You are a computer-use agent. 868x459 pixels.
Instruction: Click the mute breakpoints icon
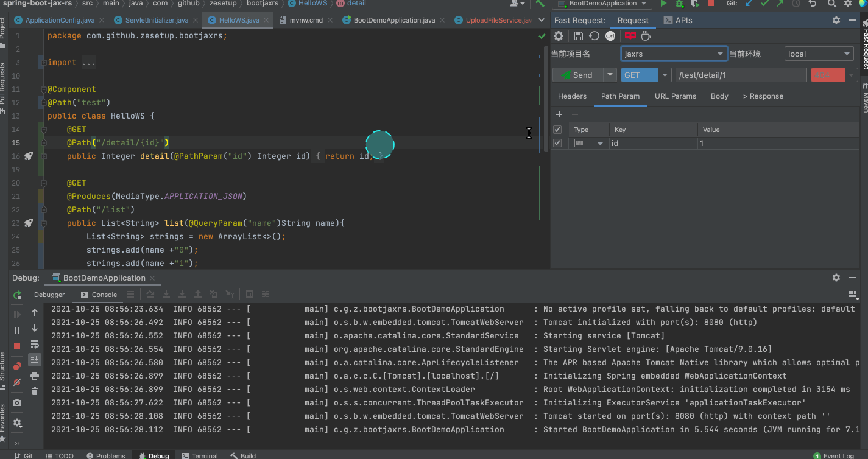tap(17, 382)
